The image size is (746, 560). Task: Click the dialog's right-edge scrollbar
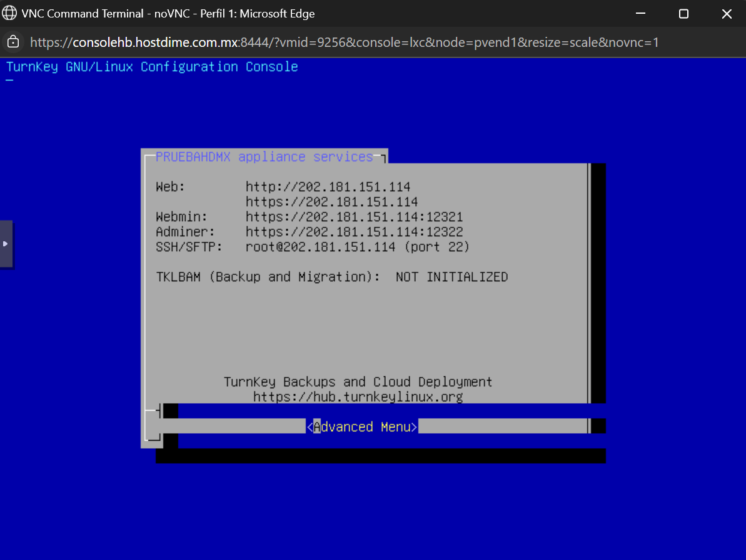pos(588,281)
